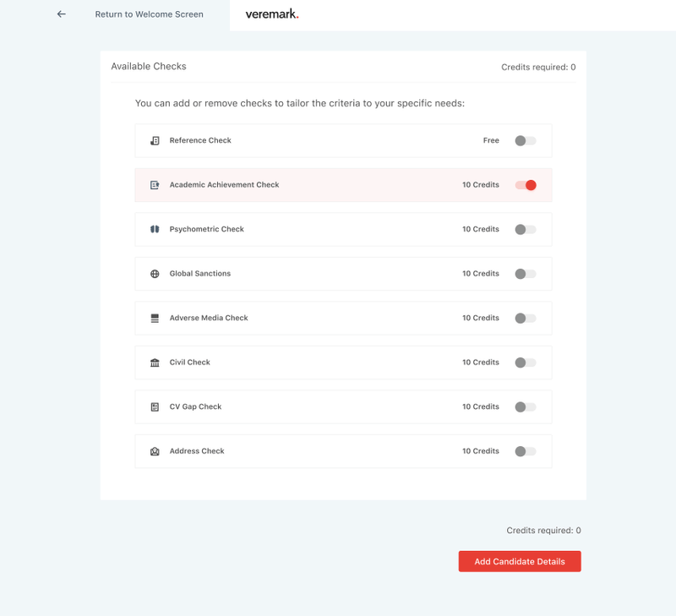Viewport: 676px width, 616px height.
Task: Enable the Address Check toggle
Action: [x=525, y=451]
